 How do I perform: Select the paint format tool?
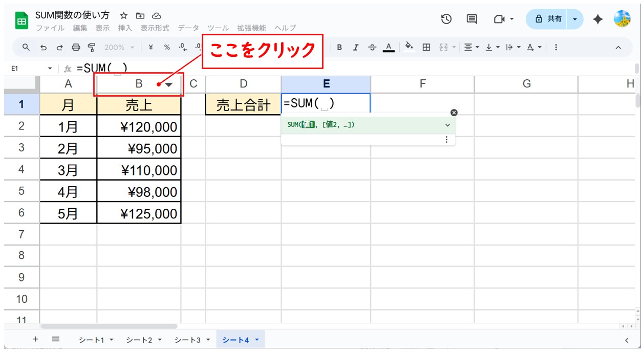pyautogui.click(x=92, y=48)
